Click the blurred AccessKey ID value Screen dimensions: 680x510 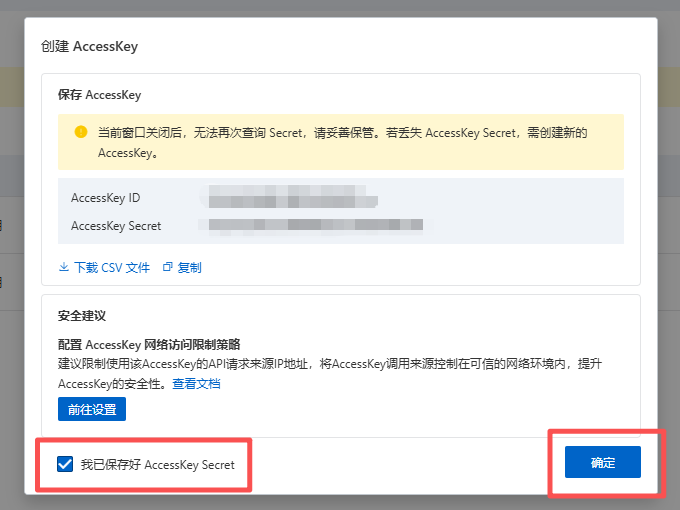click(288, 199)
